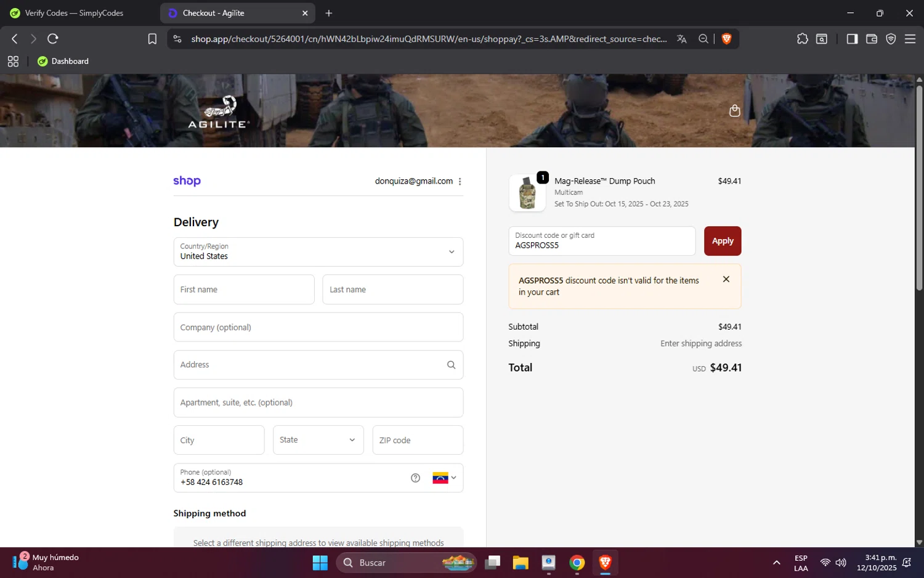Viewport: 924px width, 578px height.
Task: Focus the First name field
Action: (x=244, y=290)
